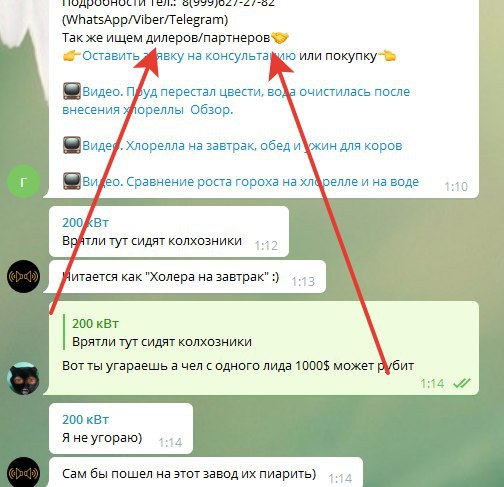Screen dimensions: 504x487
Task: Click sender name "200 кВт" above "Врятли" message
Action: point(85,222)
